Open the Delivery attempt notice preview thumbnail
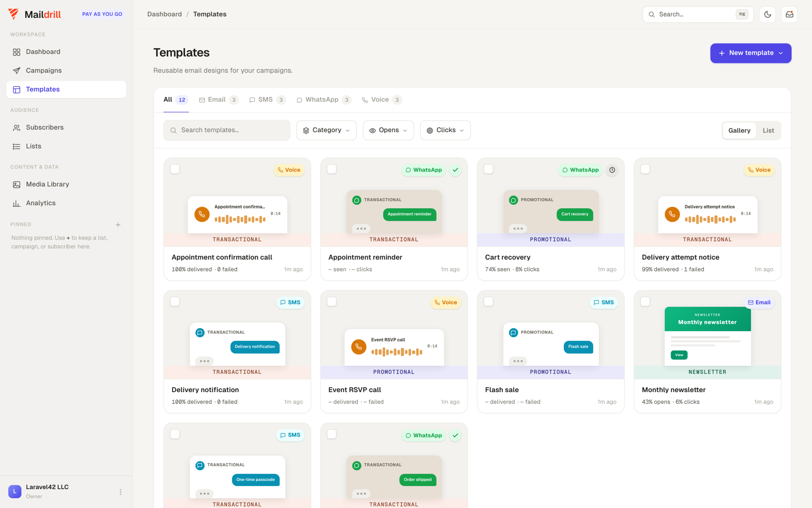 tap(707, 215)
